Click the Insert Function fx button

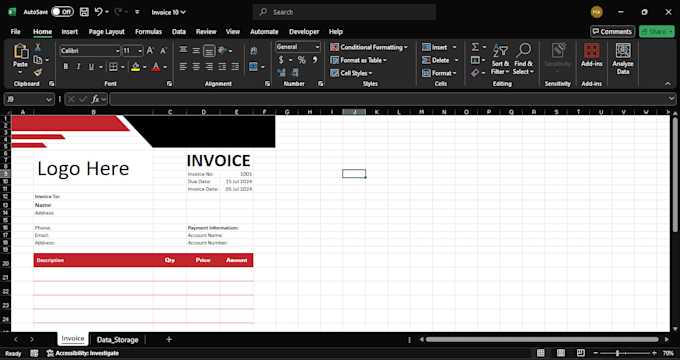click(x=95, y=99)
